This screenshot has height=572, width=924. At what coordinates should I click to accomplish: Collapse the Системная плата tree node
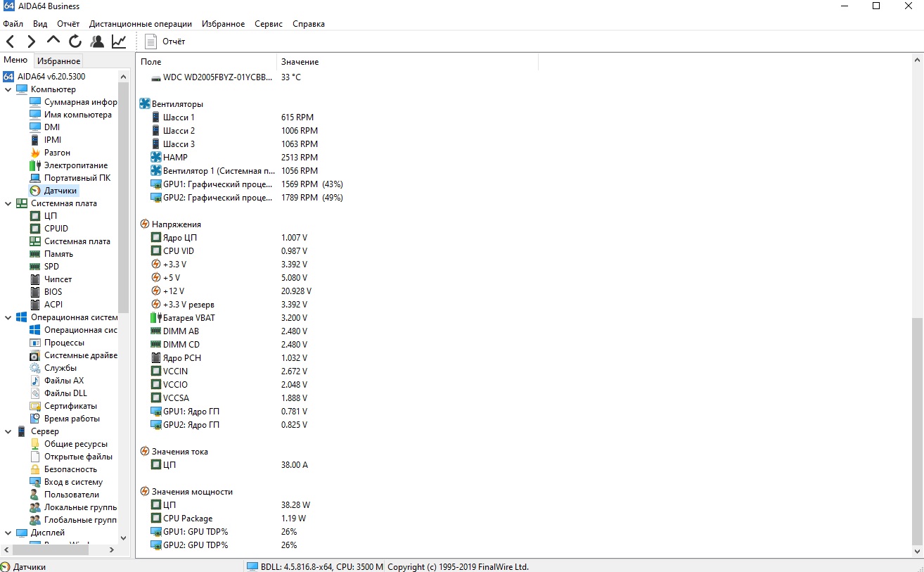click(8, 203)
